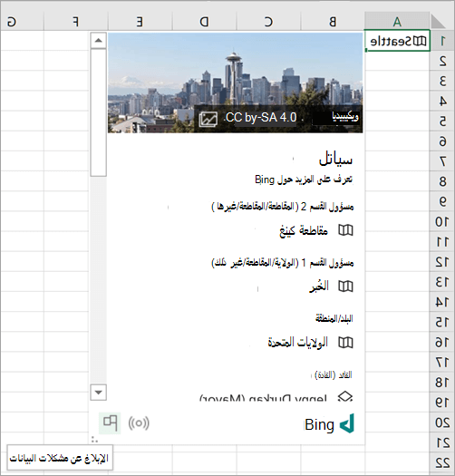The width and height of the screenshot is (455, 476).
Task: Select column A header
Action: coord(397,22)
